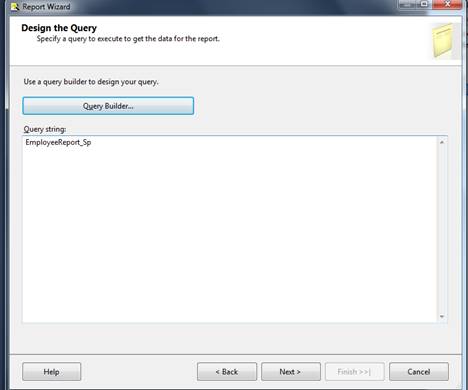Open the Query Builder dialog
468x390 pixels.
(108, 106)
